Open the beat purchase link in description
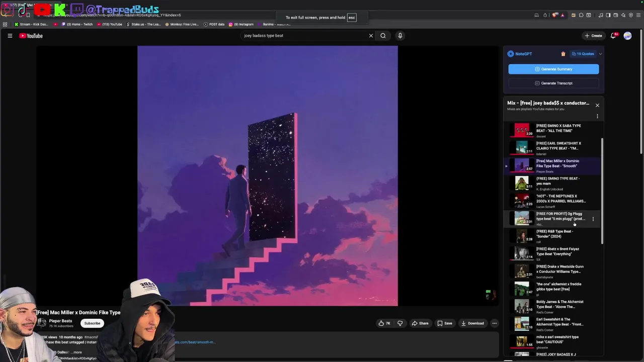The height and width of the screenshot is (362, 644). pos(195,342)
